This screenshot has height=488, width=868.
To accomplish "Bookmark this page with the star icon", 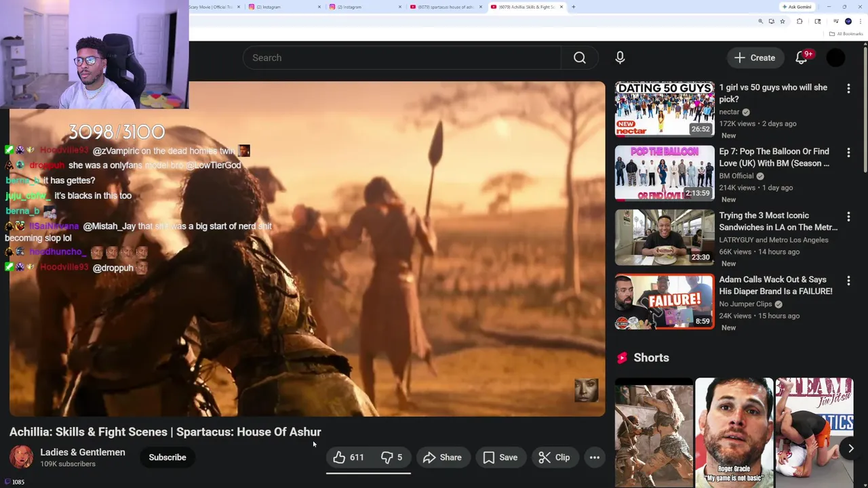I will [783, 22].
